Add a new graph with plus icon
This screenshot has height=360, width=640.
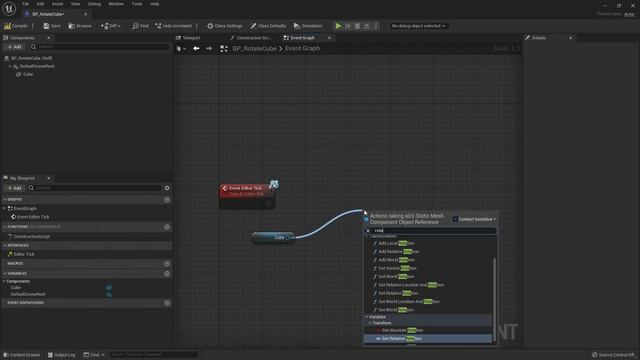coord(167,200)
